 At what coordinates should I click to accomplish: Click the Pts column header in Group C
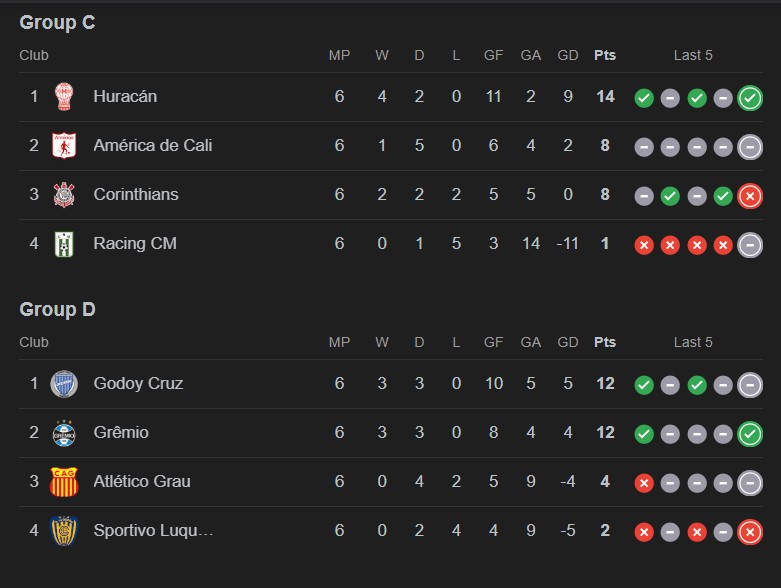click(x=605, y=55)
